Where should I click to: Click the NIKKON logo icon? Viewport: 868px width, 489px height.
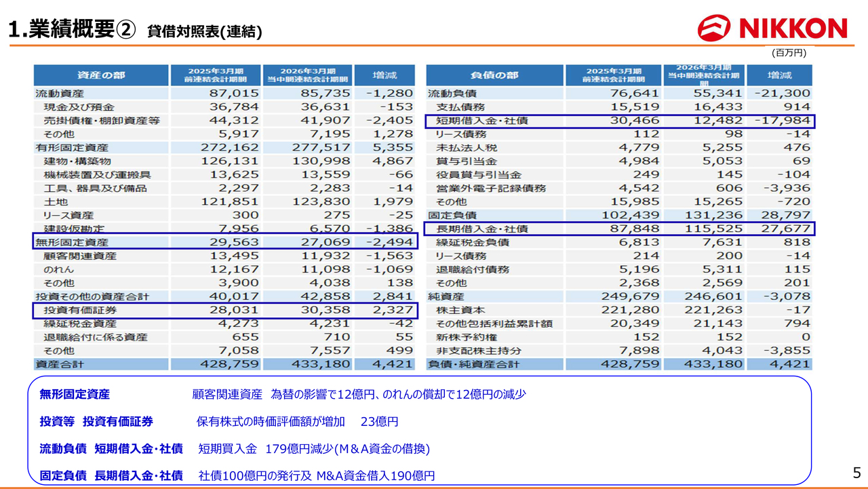point(714,28)
